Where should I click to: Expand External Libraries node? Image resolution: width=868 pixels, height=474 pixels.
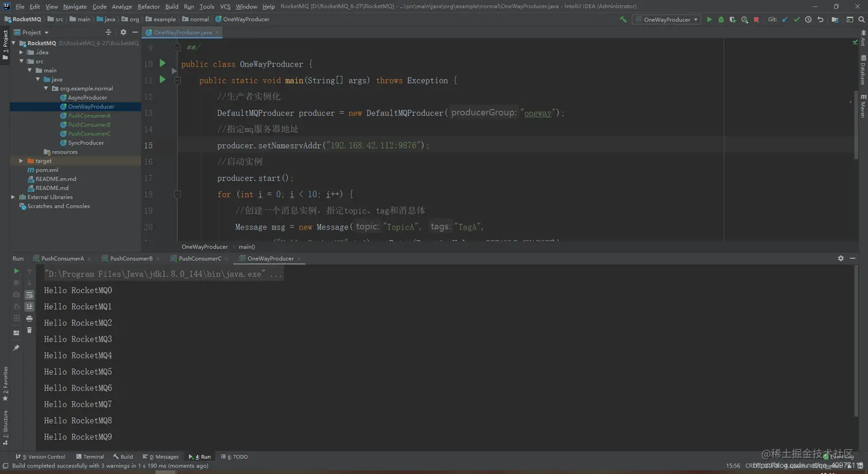click(x=13, y=197)
